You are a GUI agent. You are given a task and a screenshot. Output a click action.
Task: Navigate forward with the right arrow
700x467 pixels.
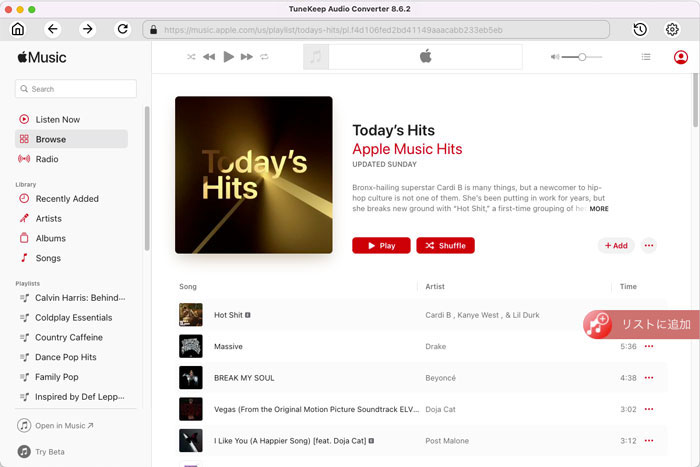pos(88,29)
